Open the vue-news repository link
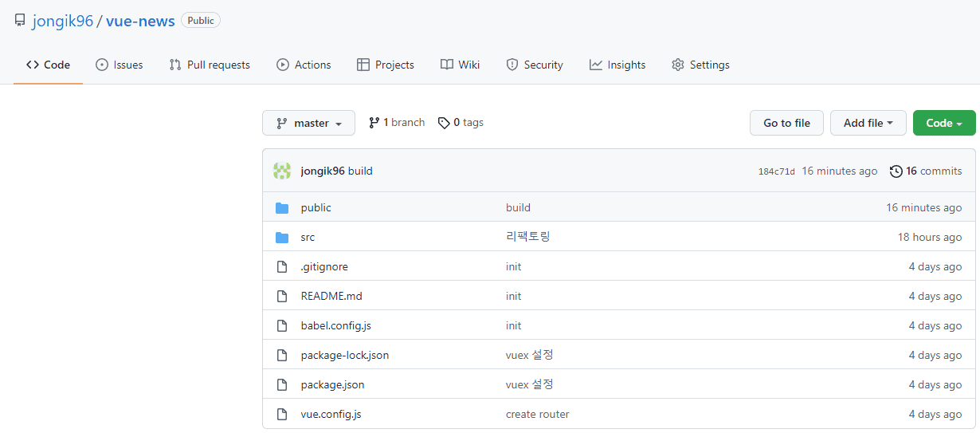980x433 pixels. coord(140,21)
